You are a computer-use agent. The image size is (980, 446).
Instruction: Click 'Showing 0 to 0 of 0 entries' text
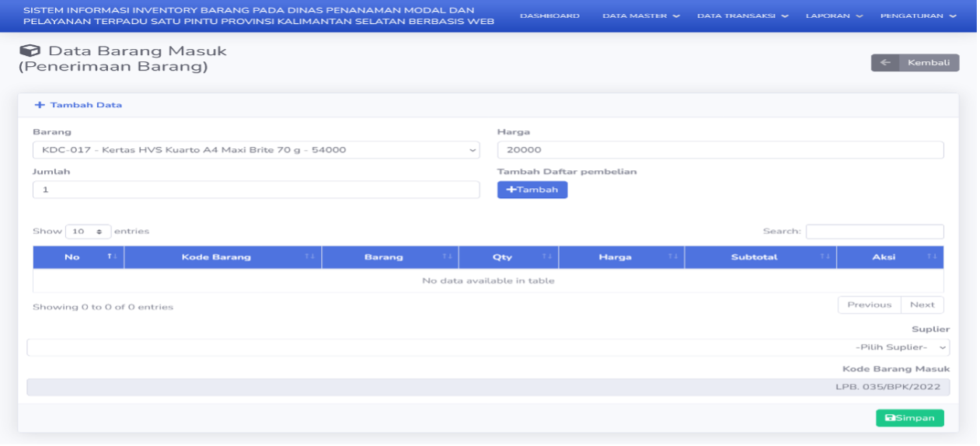[103, 307]
